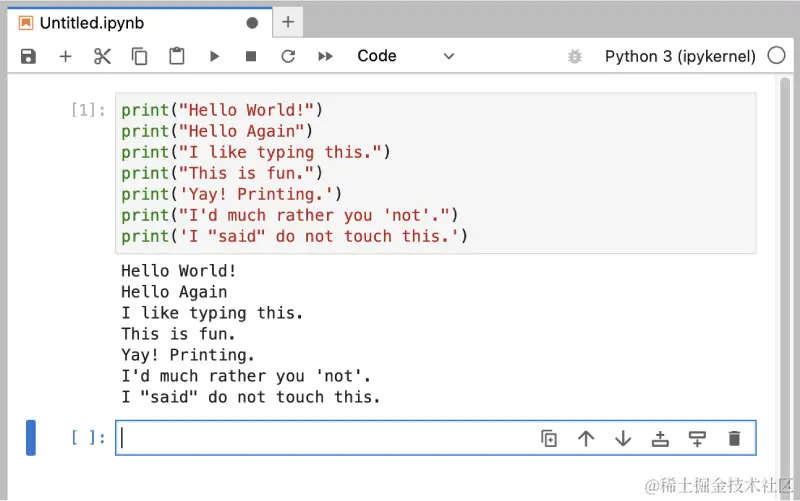
Task: Open the notebook file icon on tab
Action: (26, 23)
